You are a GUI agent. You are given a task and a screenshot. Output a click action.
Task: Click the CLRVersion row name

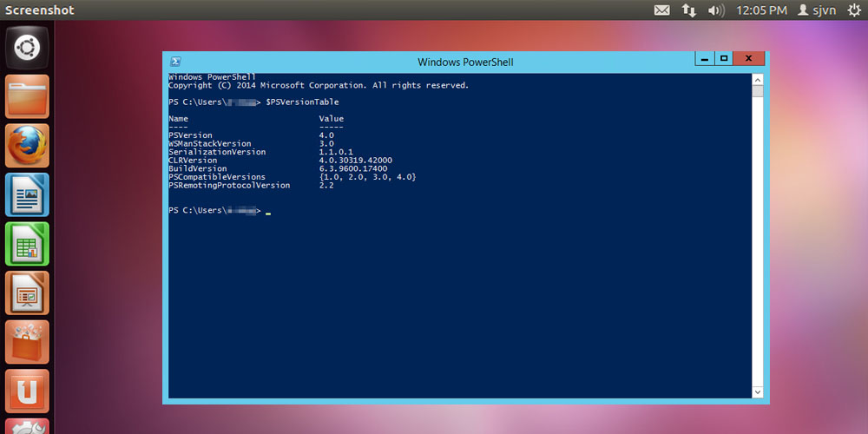click(x=193, y=160)
